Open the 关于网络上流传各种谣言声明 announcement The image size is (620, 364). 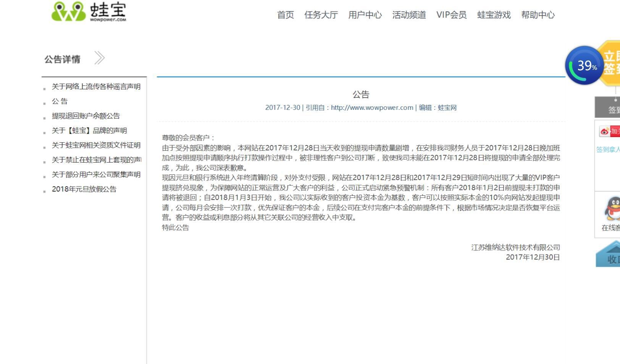pos(96,87)
